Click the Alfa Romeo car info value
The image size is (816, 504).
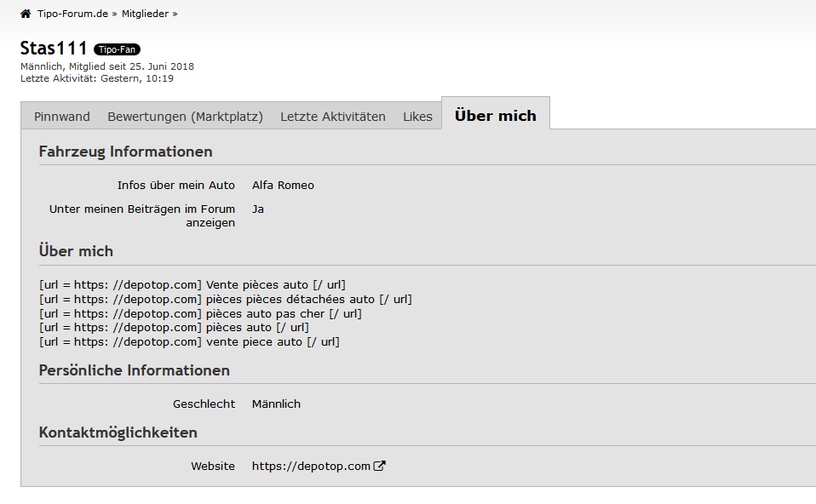coord(283,185)
